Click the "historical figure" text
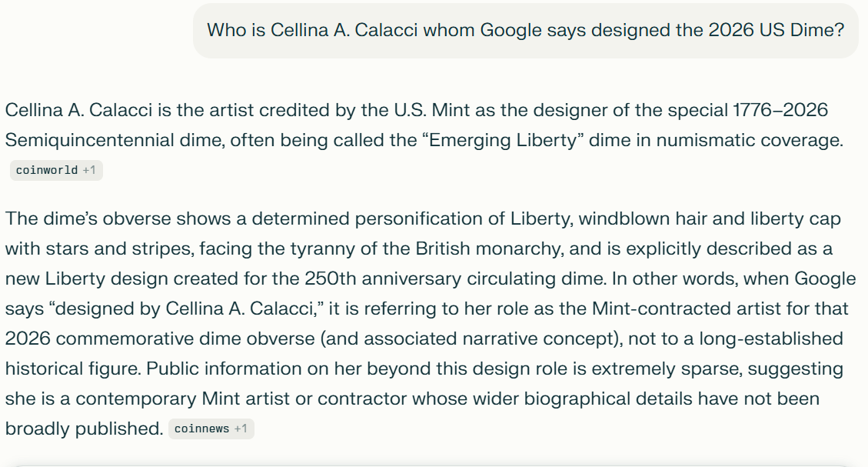 (73, 369)
